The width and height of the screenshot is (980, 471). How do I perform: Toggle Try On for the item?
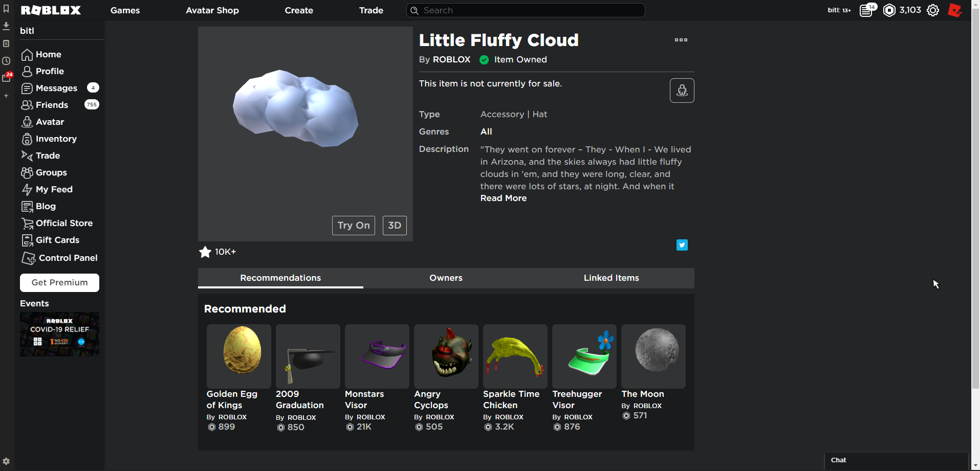point(353,226)
